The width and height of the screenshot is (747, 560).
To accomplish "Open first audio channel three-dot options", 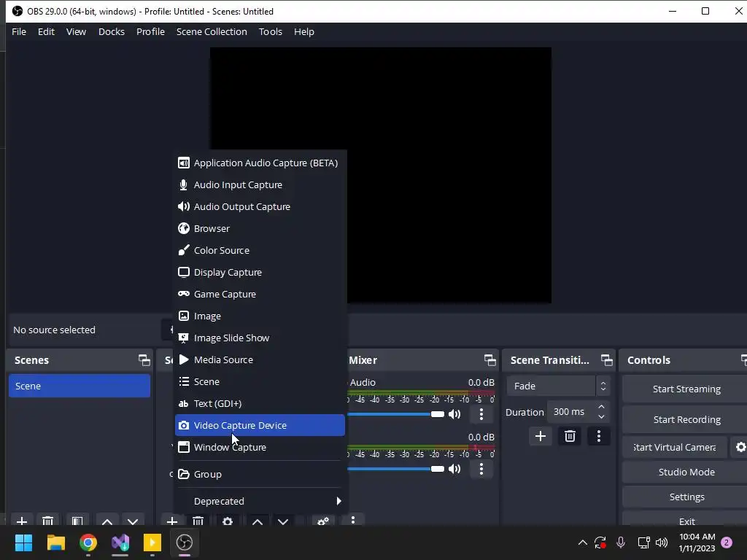I will (481, 414).
